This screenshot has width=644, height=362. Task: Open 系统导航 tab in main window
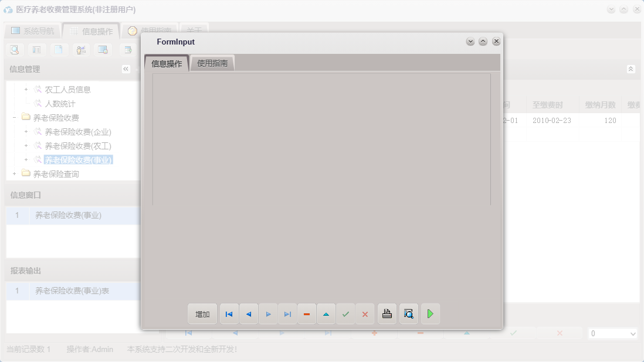point(33,30)
